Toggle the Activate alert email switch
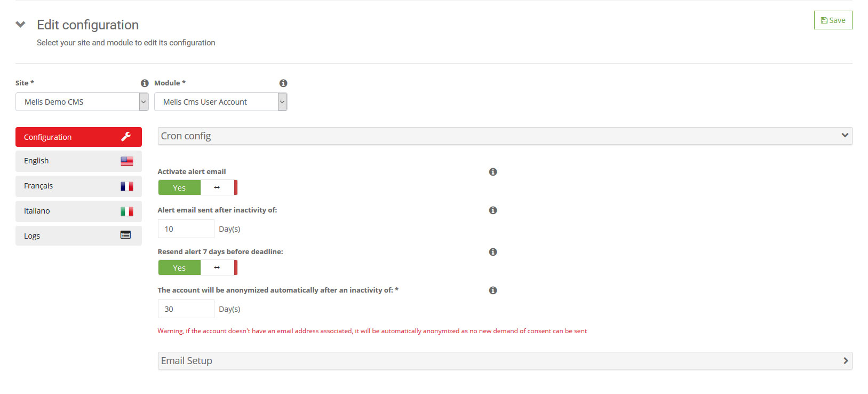 click(197, 187)
